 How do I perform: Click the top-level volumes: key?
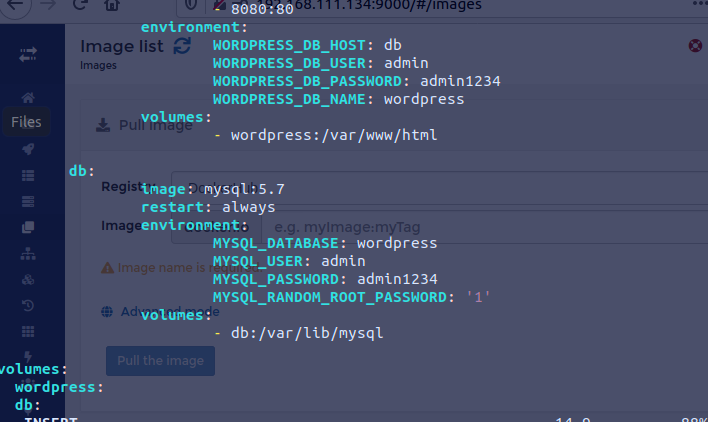(33, 369)
